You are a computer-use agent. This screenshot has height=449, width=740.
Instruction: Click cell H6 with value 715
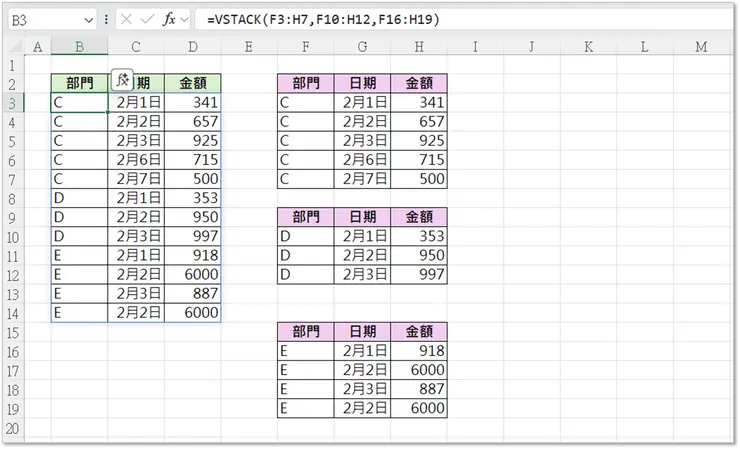pos(419,160)
